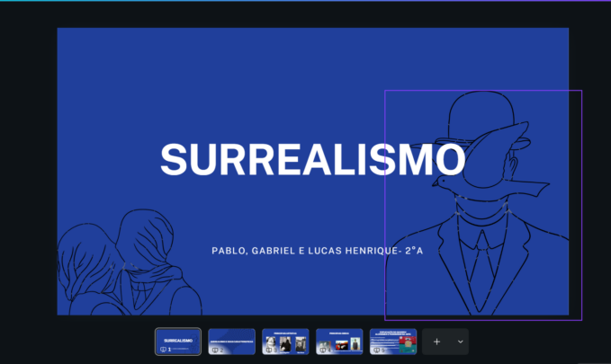611x364 pixels.
Task: Jump to the fifth slide thumbnail
Action: pyautogui.click(x=393, y=338)
